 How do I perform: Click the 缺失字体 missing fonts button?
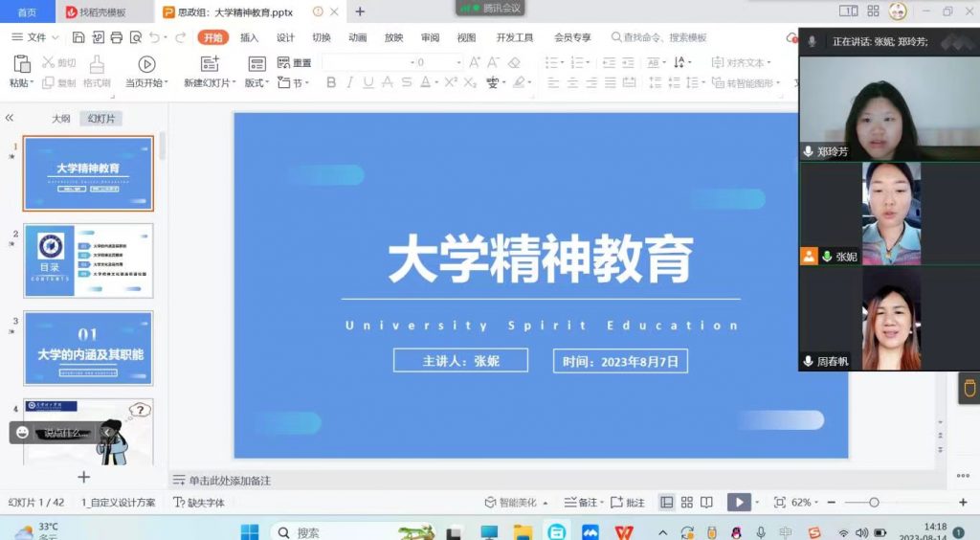click(x=199, y=503)
